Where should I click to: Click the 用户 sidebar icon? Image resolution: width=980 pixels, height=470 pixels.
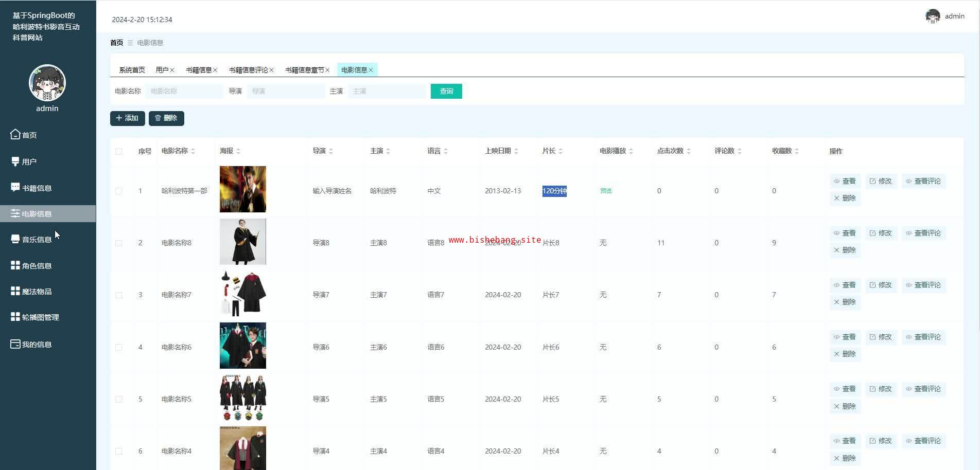click(15, 161)
